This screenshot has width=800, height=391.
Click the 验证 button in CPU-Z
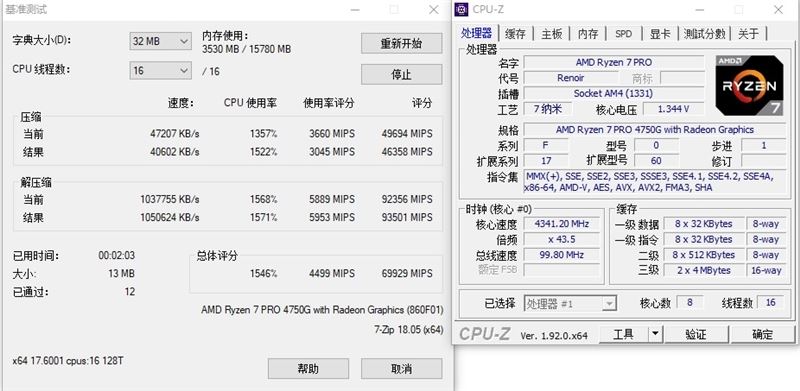696,335
